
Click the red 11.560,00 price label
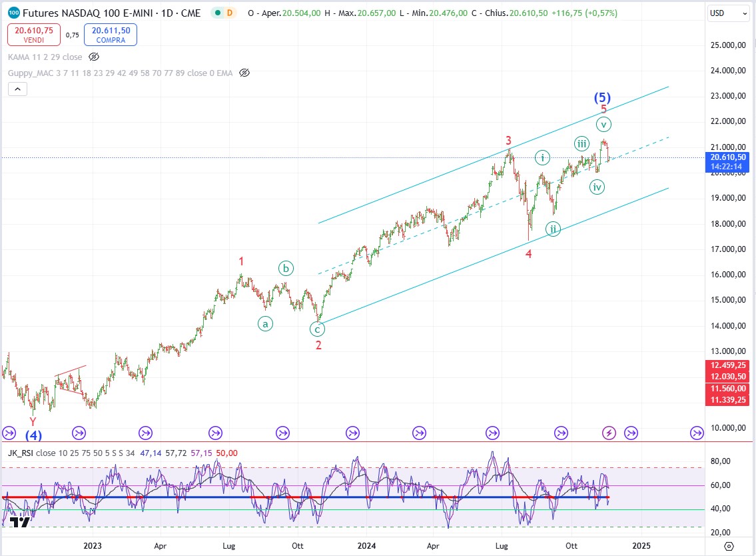click(728, 389)
